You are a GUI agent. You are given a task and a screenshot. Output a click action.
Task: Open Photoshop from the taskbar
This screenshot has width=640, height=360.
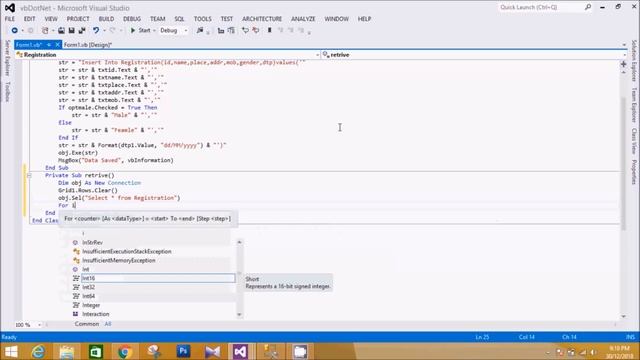183,352
